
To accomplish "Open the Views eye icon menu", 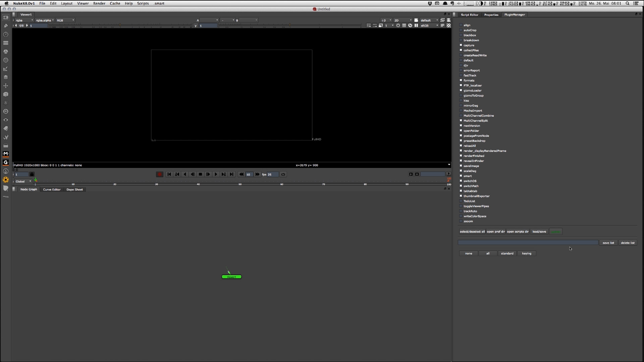I will [x=6, y=120].
